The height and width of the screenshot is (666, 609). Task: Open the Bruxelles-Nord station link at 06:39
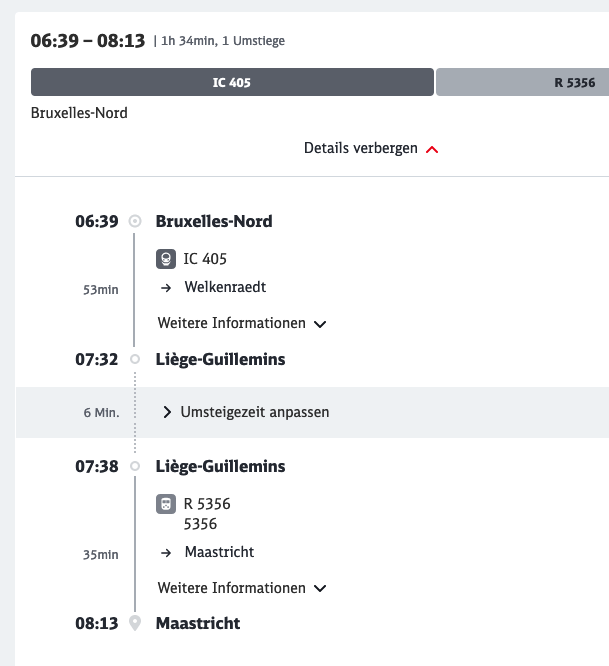click(214, 221)
